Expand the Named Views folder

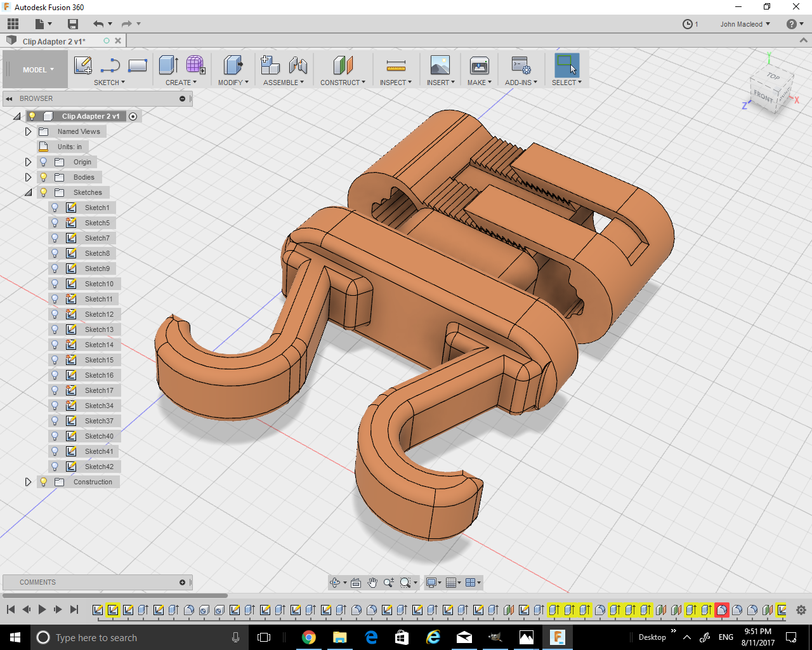28,131
